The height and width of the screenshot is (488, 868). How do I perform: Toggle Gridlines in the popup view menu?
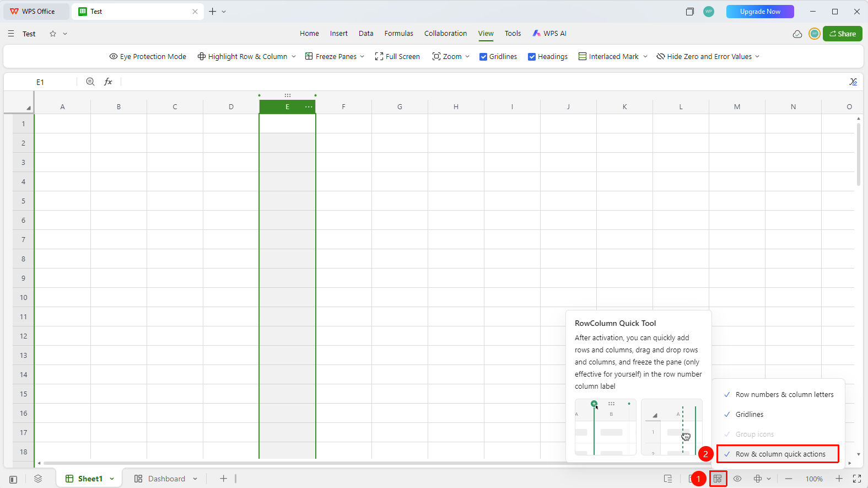(x=778, y=415)
